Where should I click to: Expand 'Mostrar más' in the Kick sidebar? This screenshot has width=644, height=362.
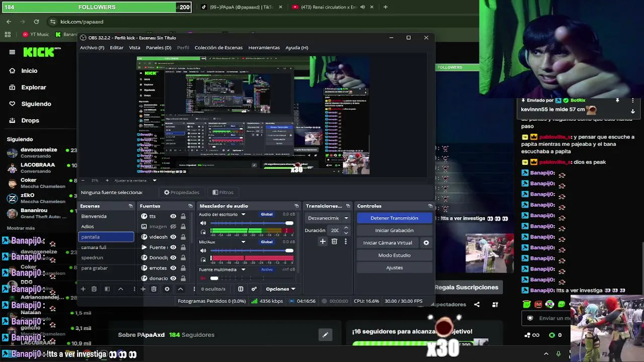pos(21,228)
